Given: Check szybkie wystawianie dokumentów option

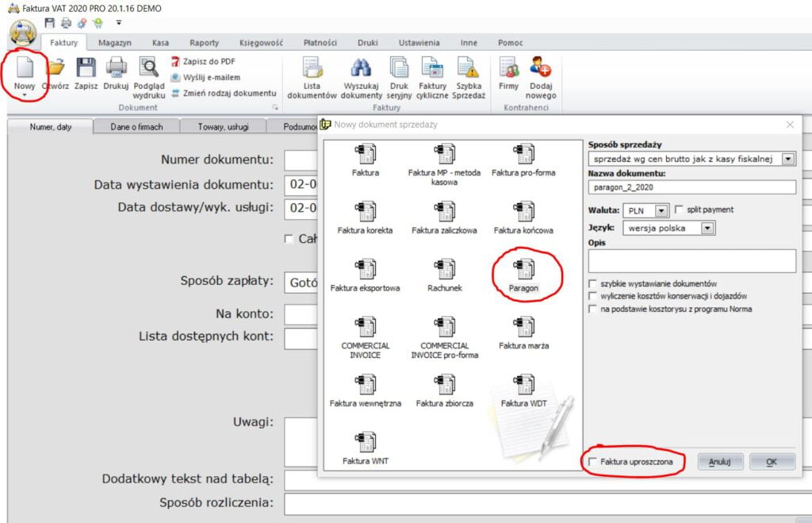Looking at the screenshot, I should pyautogui.click(x=592, y=283).
